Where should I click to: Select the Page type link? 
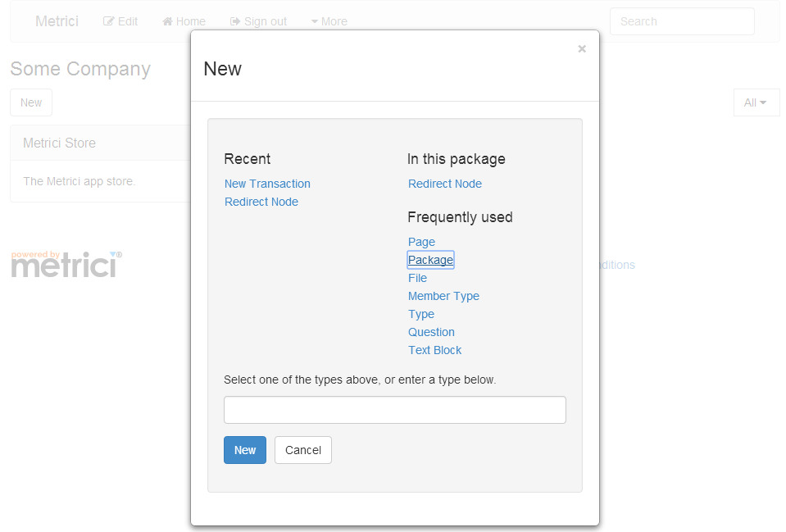click(x=421, y=242)
